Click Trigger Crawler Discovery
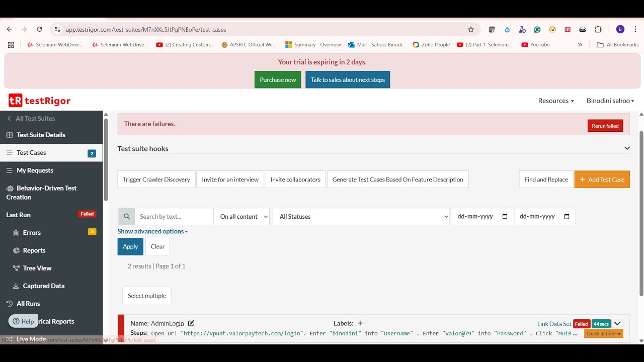 (156, 179)
